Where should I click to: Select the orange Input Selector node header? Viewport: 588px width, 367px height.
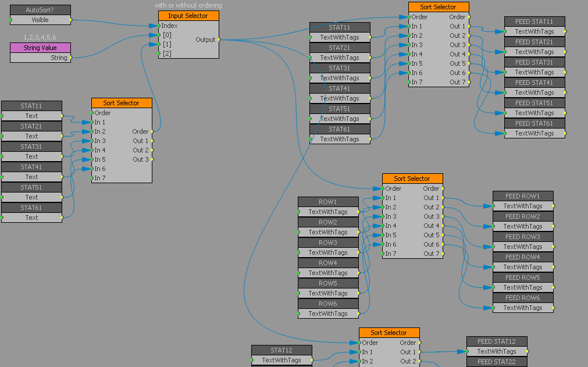click(x=188, y=16)
